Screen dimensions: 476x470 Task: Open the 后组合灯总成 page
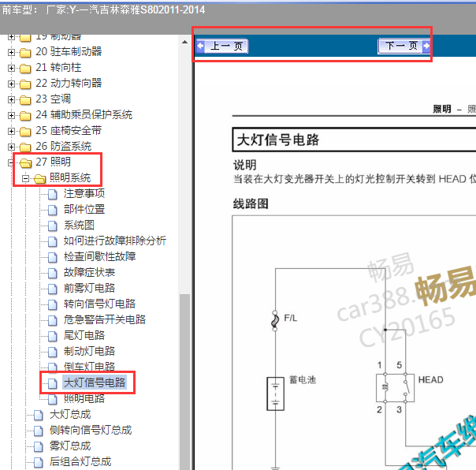(80, 462)
